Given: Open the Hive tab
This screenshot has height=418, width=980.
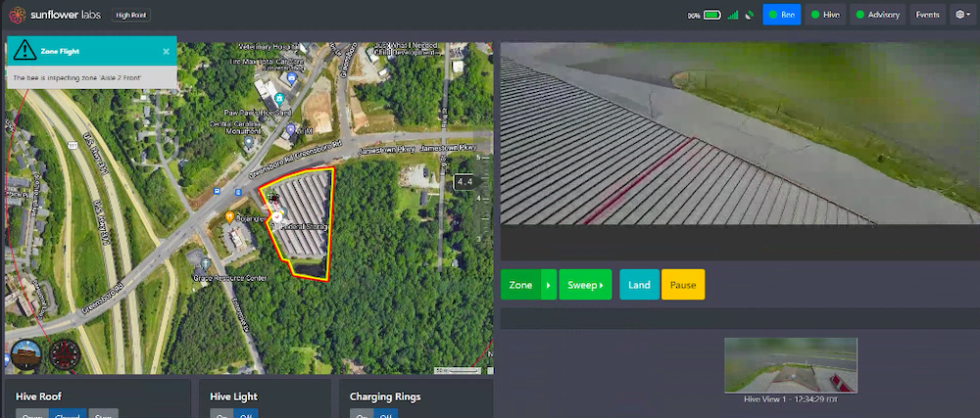Looking at the screenshot, I should pos(824,15).
